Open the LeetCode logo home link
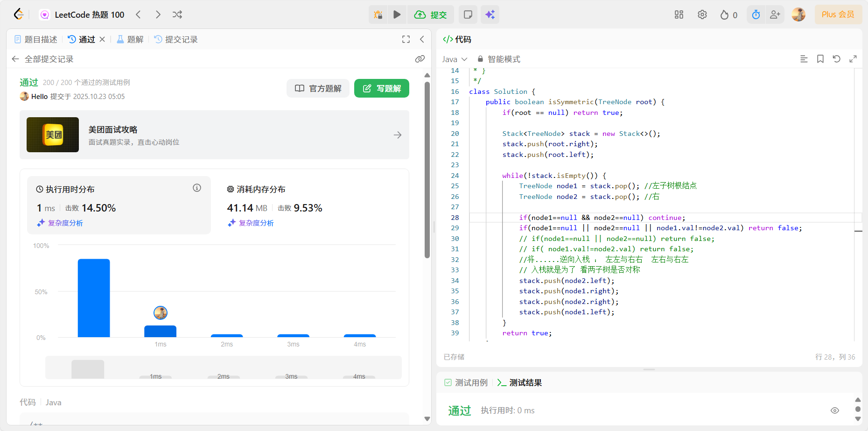The height and width of the screenshot is (431, 868). [19, 14]
